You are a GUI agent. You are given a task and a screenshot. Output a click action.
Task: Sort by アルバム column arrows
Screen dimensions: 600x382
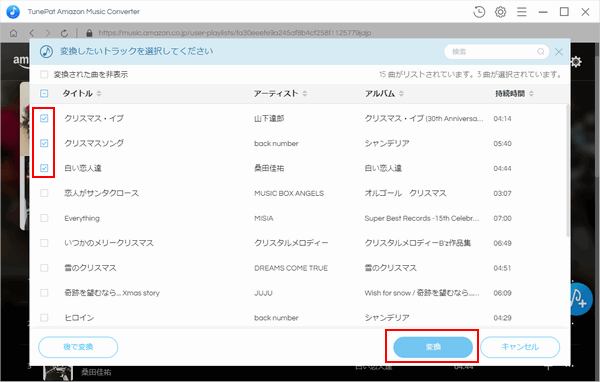(x=401, y=93)
